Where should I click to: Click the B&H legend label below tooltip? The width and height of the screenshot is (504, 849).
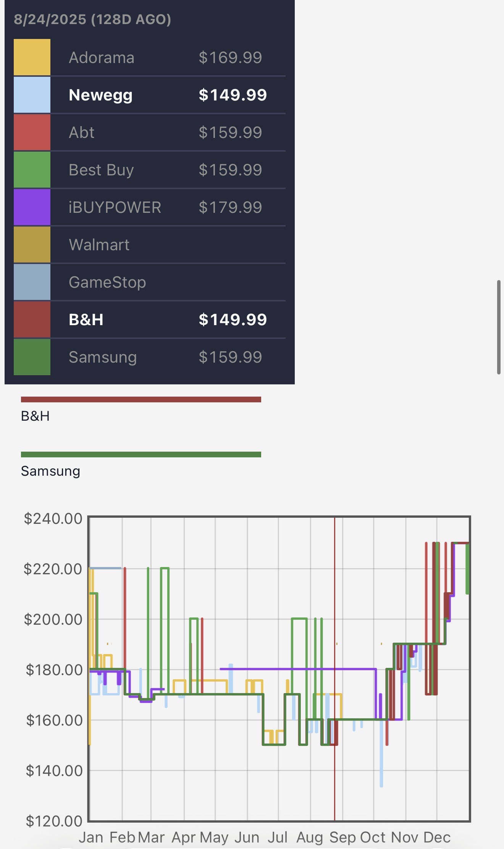(x=35, y=416)
